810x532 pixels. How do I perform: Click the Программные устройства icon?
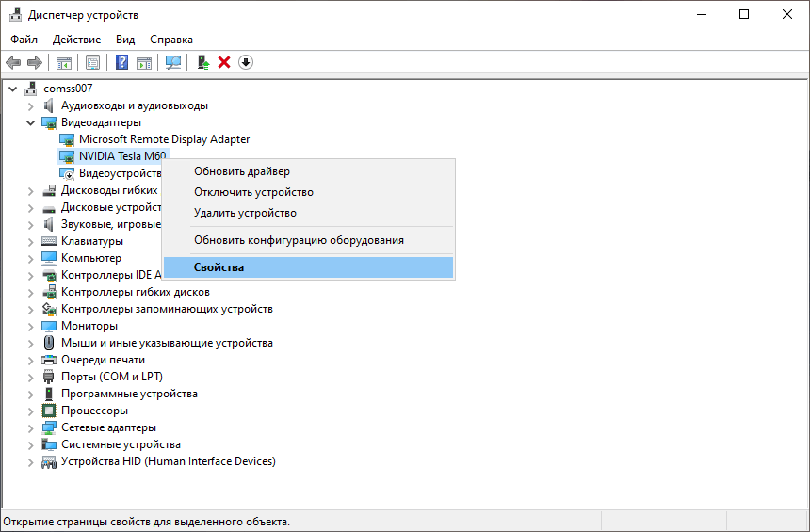point(49,394)
